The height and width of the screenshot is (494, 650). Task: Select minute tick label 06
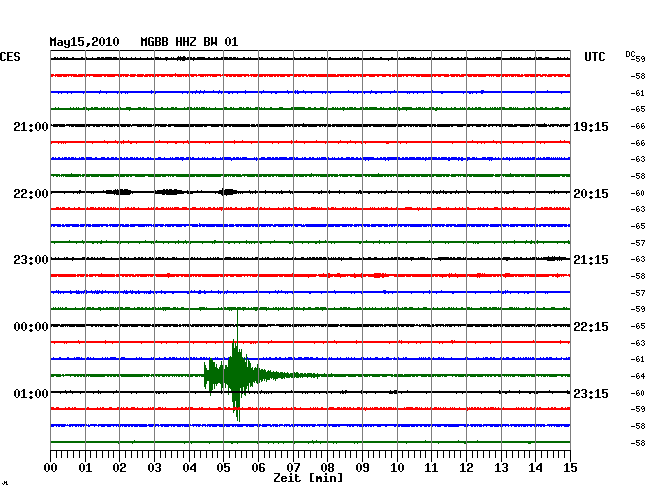tap(258, 468)
